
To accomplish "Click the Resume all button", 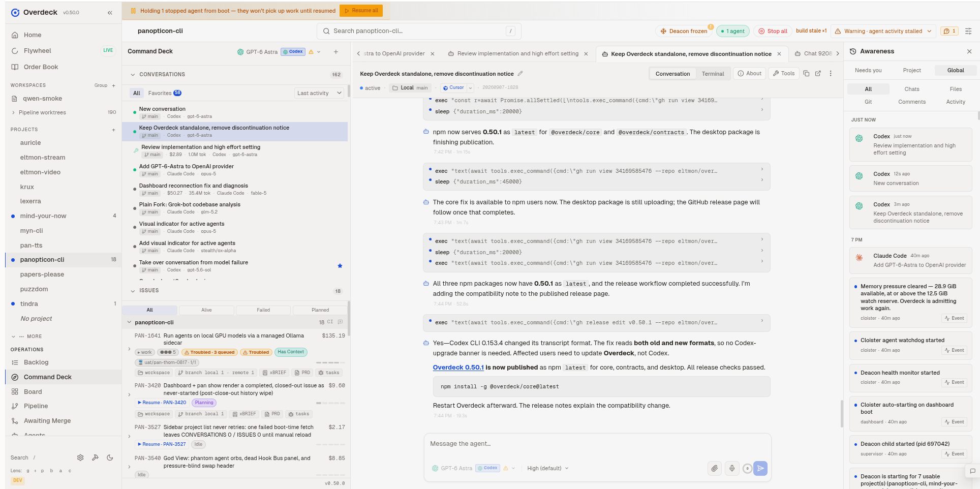I will (361, 11).
